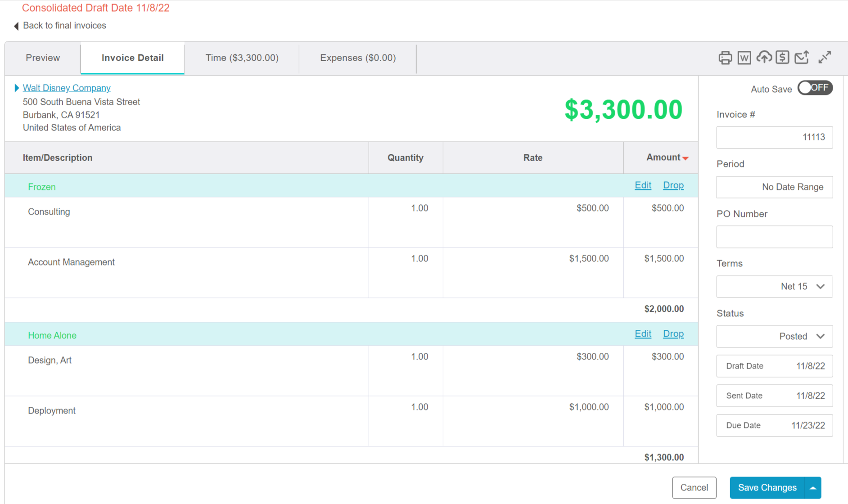Screen dimensions: 848x504
Task: Open the Time ($3,300.00) tab
Action: click(x=242, y=58)
